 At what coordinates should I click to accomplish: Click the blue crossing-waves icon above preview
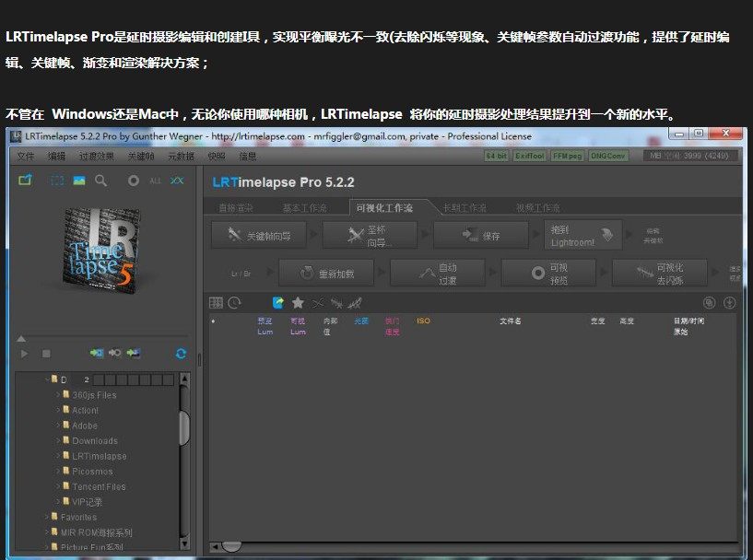coord(177,181)
